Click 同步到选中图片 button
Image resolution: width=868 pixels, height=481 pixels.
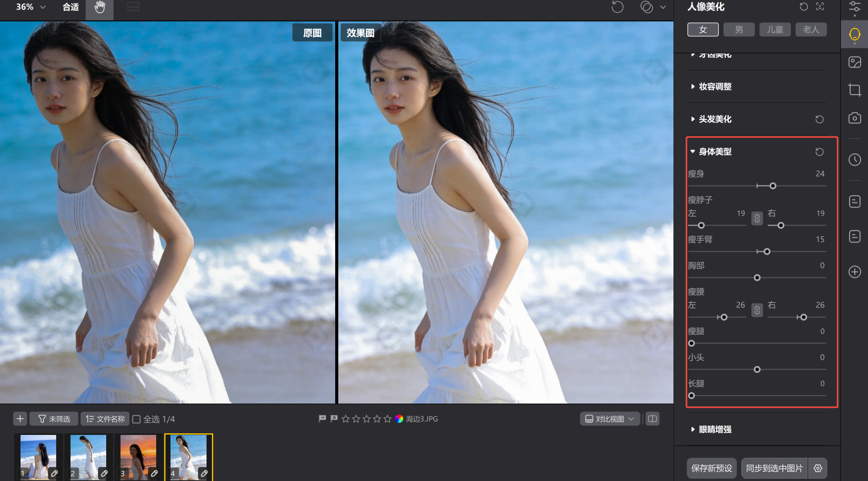774,468
